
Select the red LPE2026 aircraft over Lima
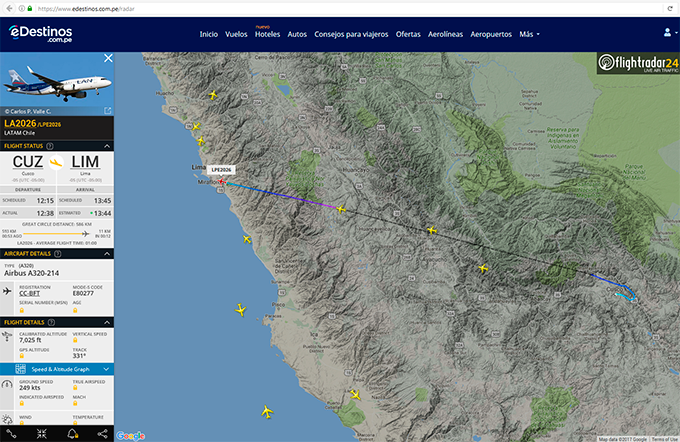tap(221, 181)
